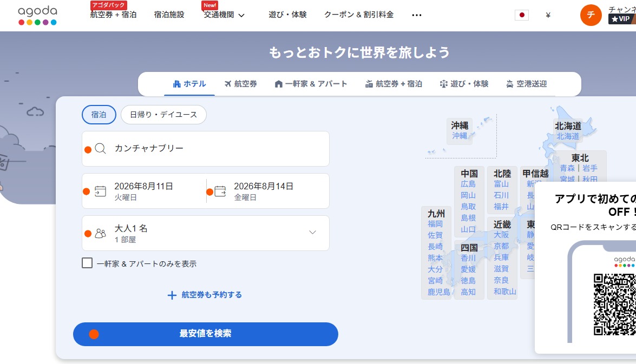Select 福岡 in the 九州 region

point(435,224)
